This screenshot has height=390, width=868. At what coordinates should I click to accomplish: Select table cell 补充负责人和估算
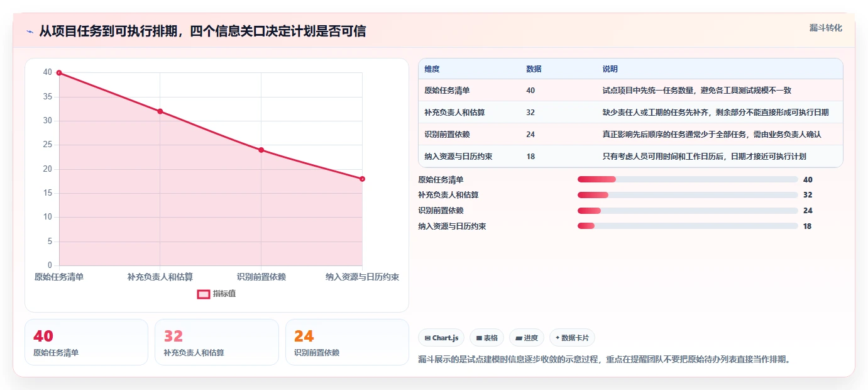pos(454,113)
